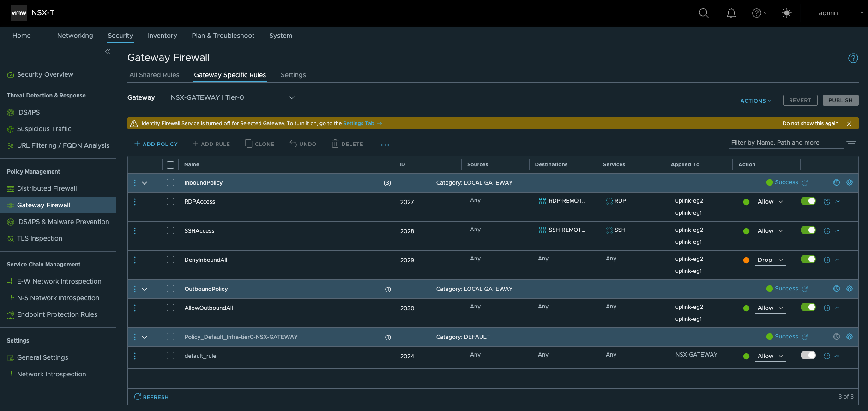Focus the Filter by Name, Path field
This screenshot has height=411, width=868.
[x=786, y=143]
